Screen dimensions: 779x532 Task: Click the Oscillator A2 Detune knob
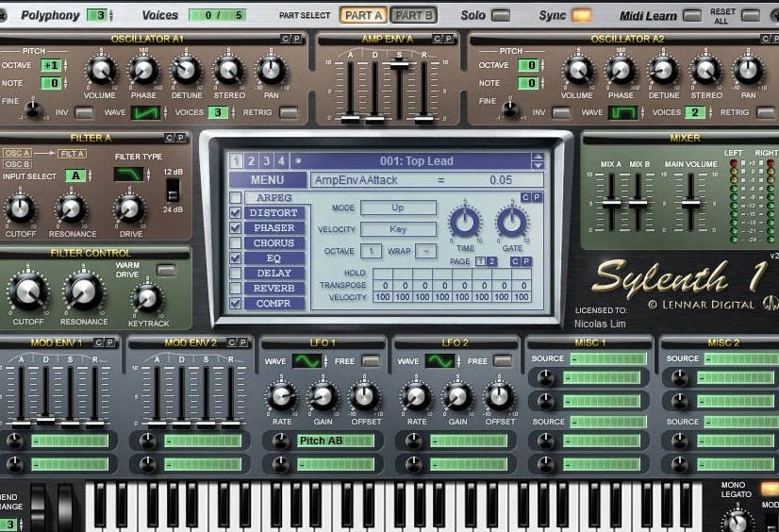click(663, 70)
